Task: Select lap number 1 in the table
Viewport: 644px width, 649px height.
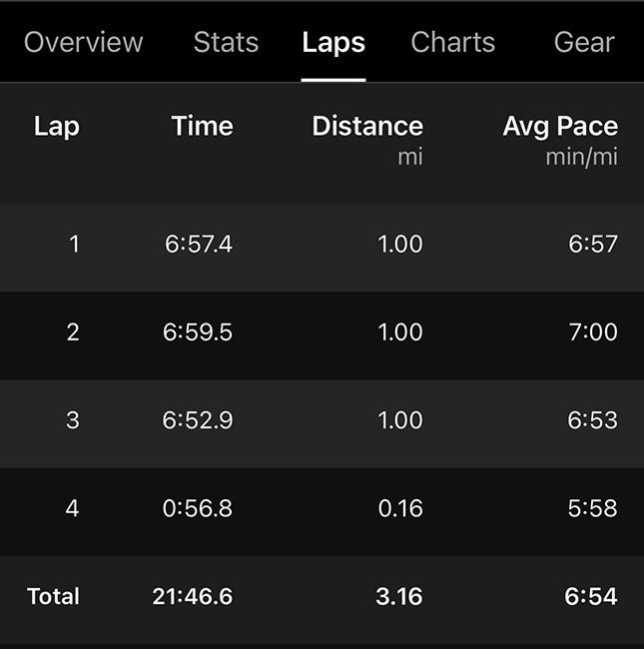Action: pyautogui.click(x=74, y=245)
